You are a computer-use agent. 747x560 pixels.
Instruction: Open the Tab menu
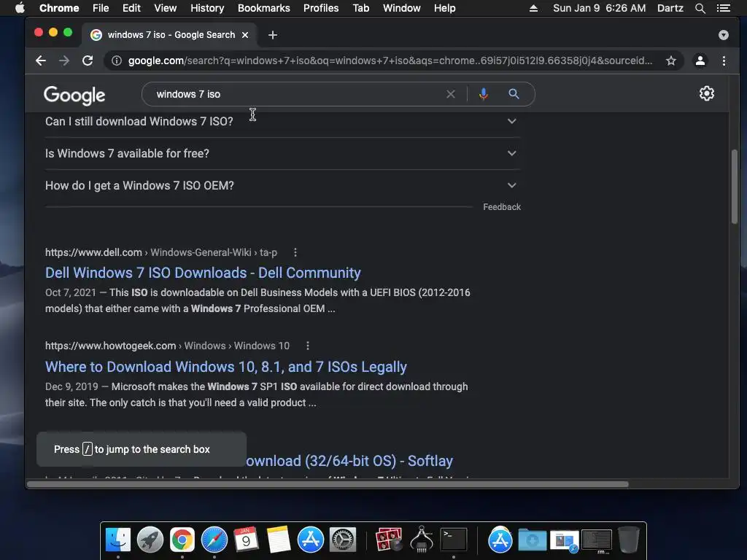click(x=360, y=8)
